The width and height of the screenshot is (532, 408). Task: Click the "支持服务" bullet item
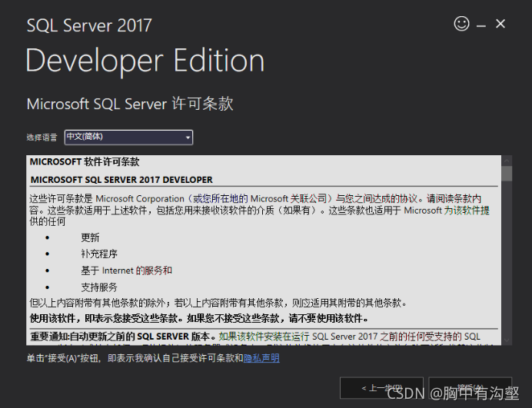point(99,287)
